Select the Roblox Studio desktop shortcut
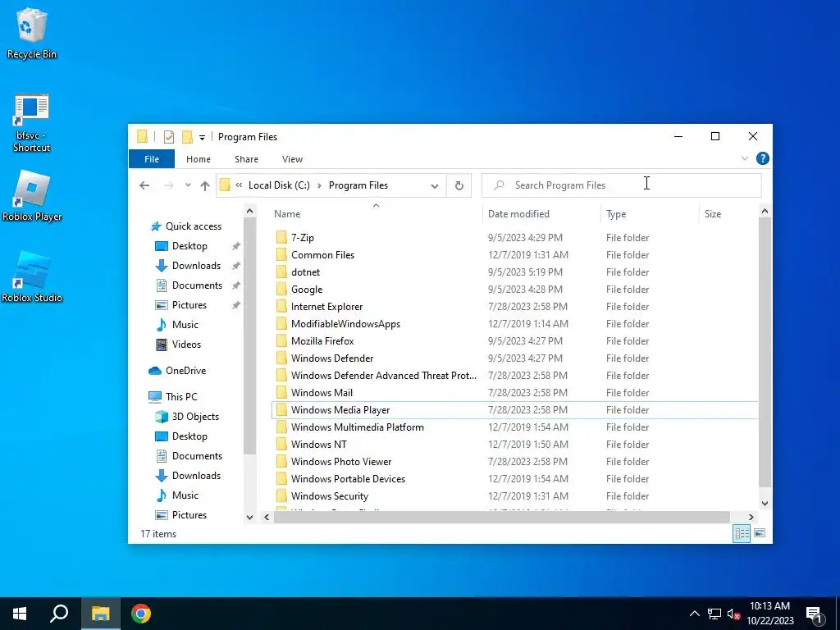This screenshot has height=630, width=840. pyautogui.click(x=32, y=277)
